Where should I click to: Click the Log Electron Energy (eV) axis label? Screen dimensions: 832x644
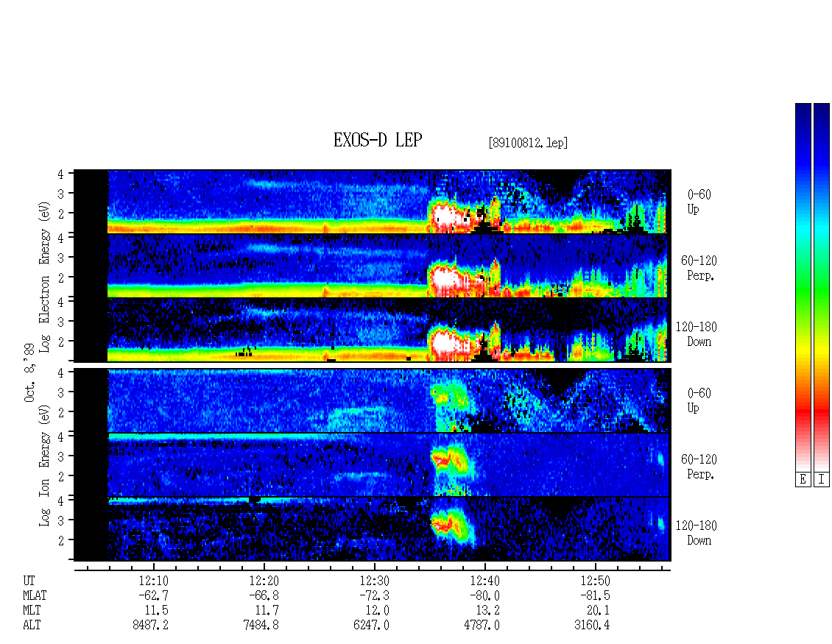click(x=45, y=277)
